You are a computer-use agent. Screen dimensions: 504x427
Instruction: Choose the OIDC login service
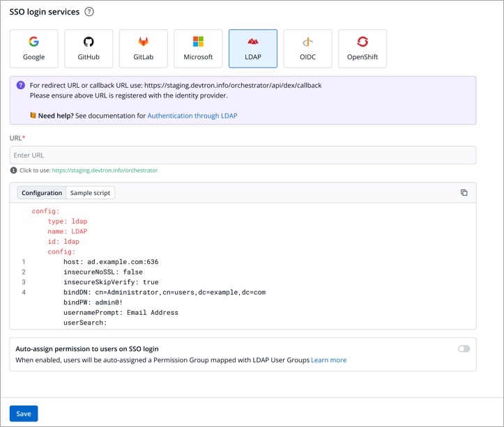(307, 49)
